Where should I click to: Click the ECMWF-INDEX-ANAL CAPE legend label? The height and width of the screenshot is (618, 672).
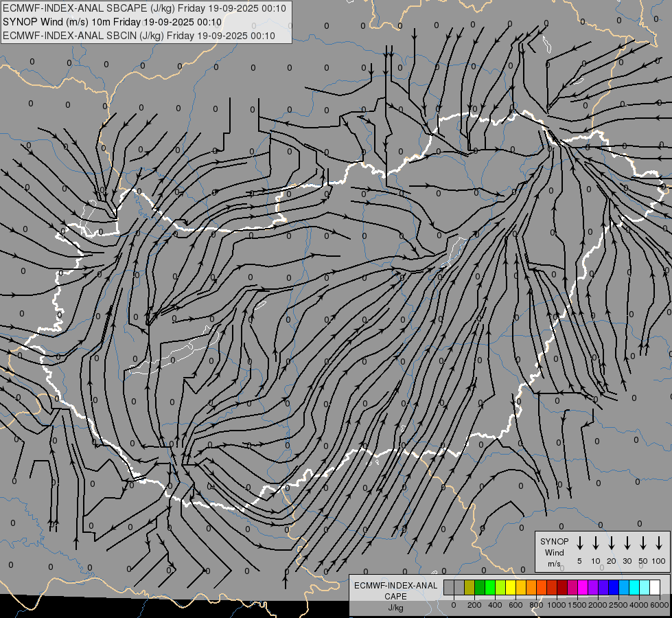tap(395, 591)
